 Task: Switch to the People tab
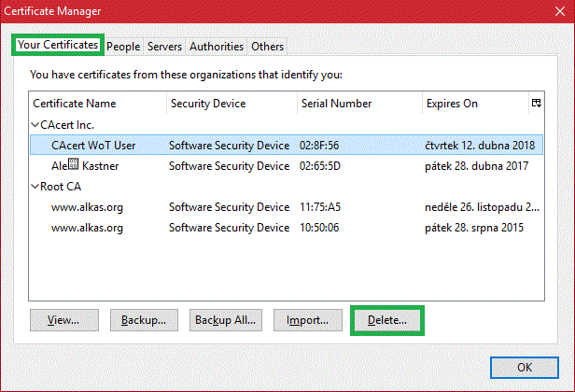[123, 46]
